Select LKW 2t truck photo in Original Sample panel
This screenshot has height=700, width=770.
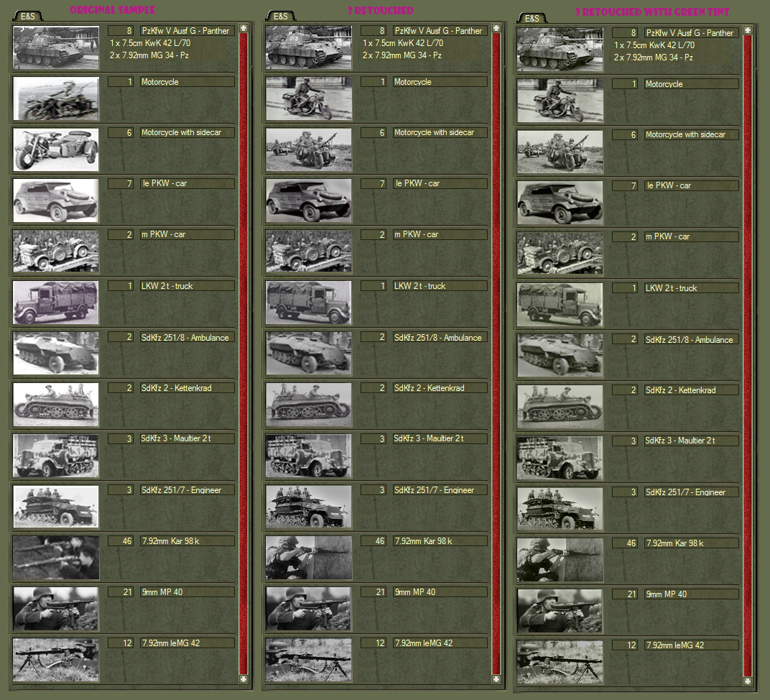[56, 303]
